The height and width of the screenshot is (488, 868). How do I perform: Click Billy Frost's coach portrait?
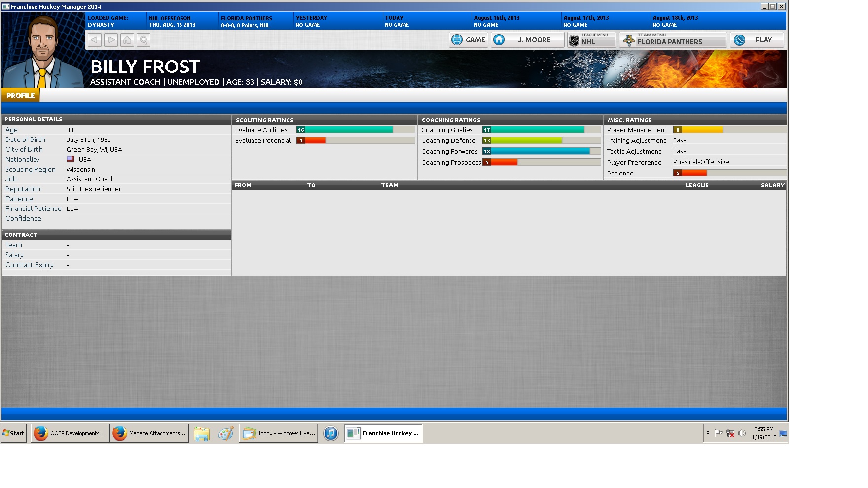(43, 52)
